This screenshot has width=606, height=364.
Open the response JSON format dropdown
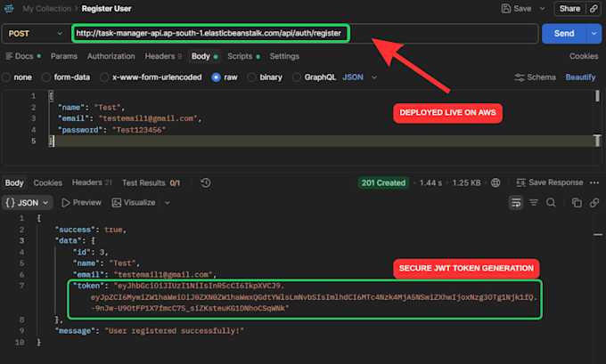click(27, 203)
